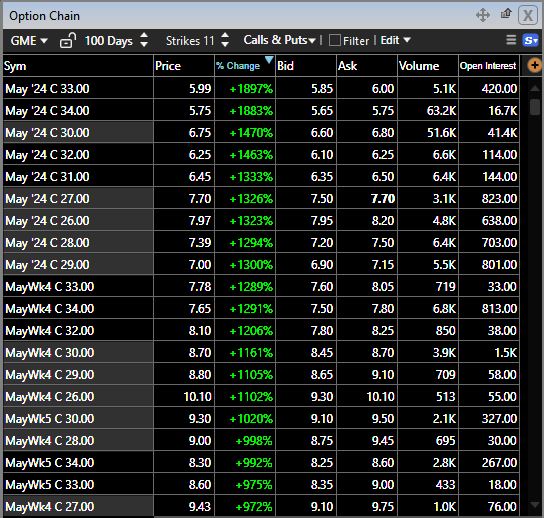Screen dimensions: 544x518
Task: Select the MayWk5 C 30.00 row symbol
Action: (50, 419)
